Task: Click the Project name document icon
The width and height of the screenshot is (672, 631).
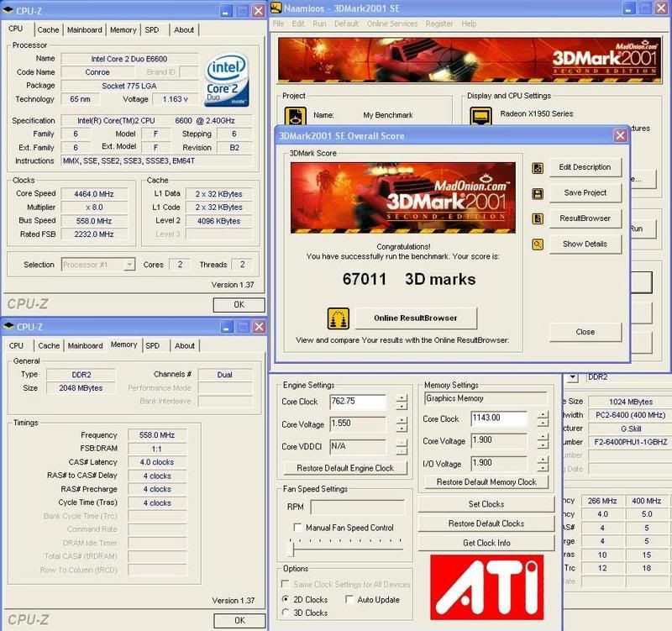Action: [x=296, y=116]
